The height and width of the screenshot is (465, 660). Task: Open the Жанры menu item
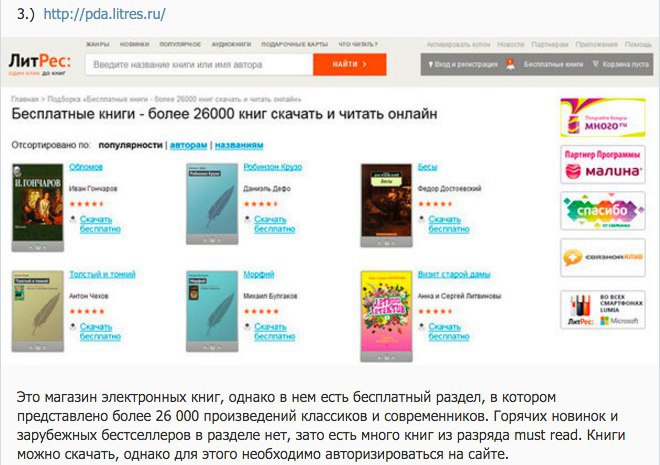pyautogui.click(x=98, y=44)
